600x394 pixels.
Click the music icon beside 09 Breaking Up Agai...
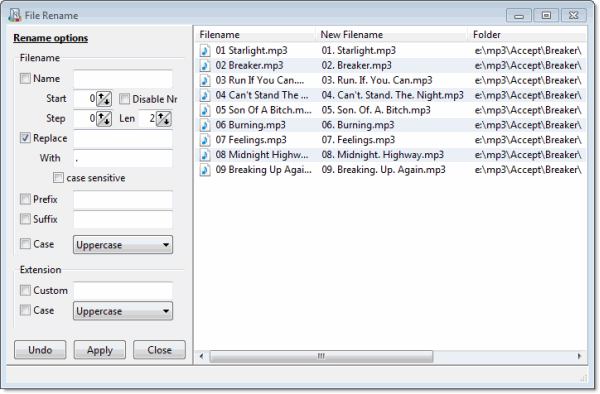pos(205,170)
